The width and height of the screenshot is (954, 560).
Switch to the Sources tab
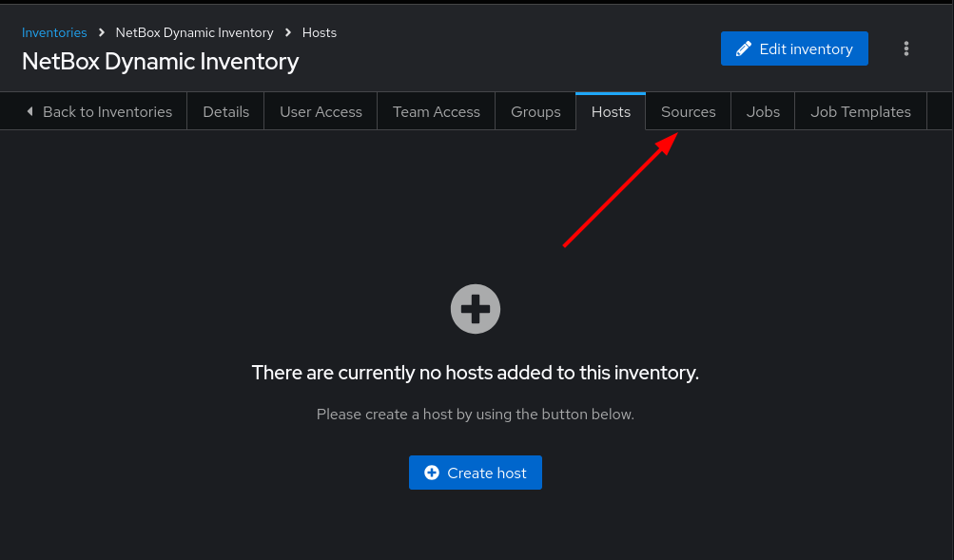tap(688, 112)
